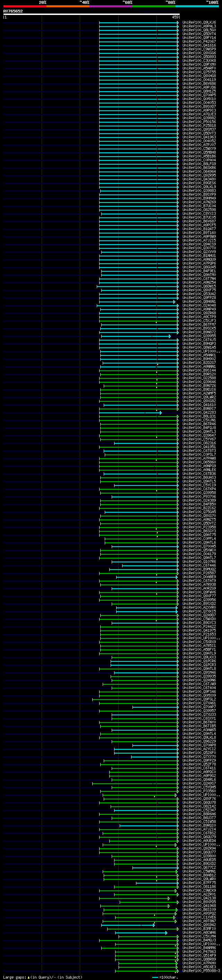Open hit UniRef100_A7QJE3
Screen dimensions: 222x980
click(199, 114)
